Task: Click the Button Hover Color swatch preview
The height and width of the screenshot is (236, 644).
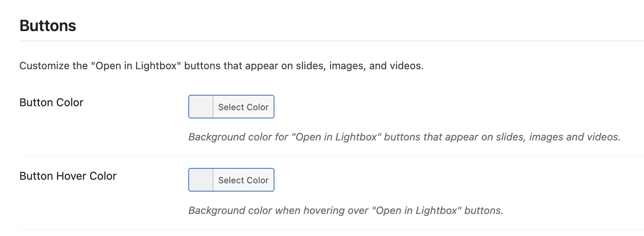Action: [x=201, y=180]
